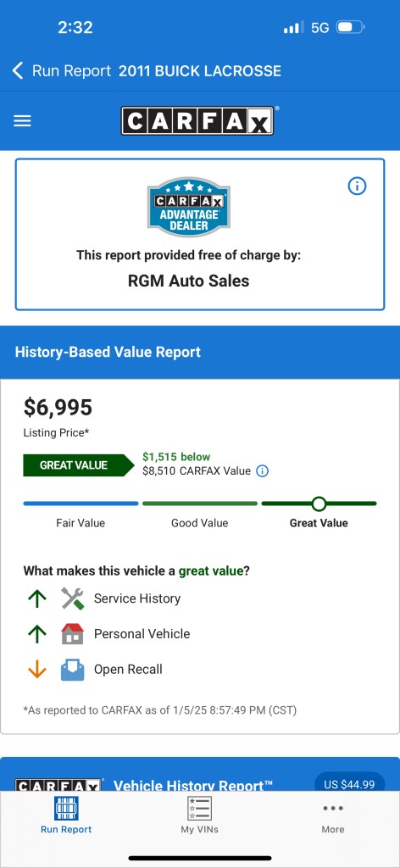400x868 pixels.
Task: Click the Open Recall envelope icon
Action: click(x=73, y=670)
